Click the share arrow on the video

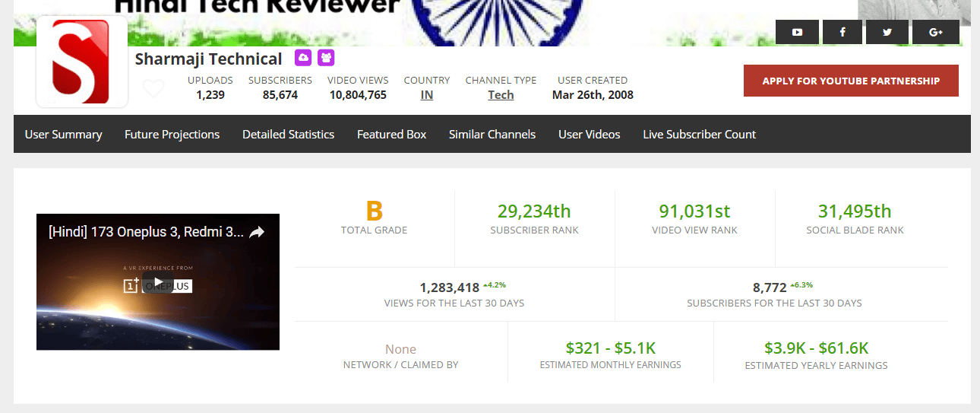257,232
